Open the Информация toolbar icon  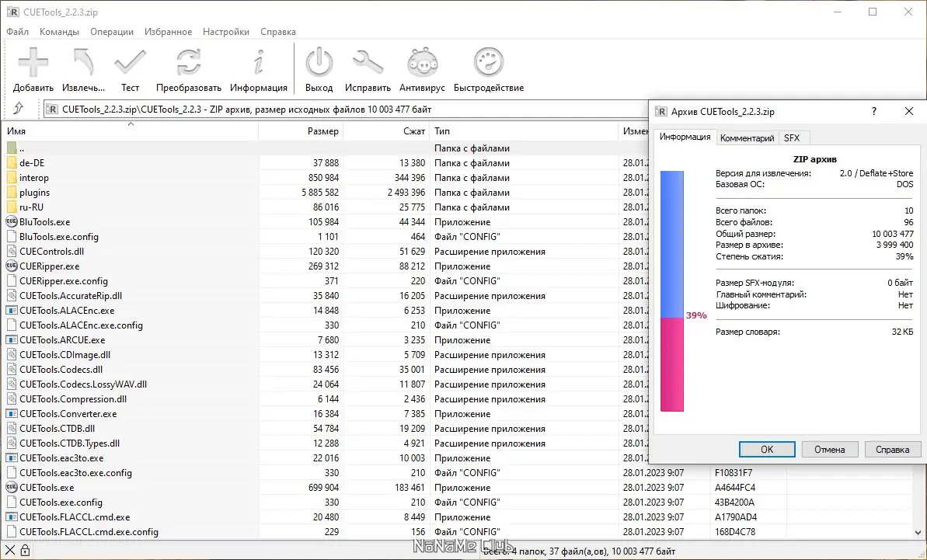pos(258,62)
